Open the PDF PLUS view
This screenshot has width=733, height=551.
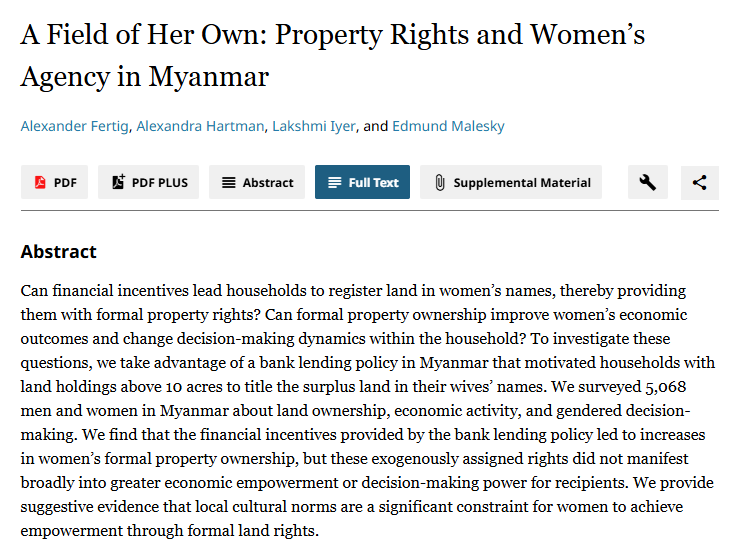pyautogui.click(x=148, y=182)
